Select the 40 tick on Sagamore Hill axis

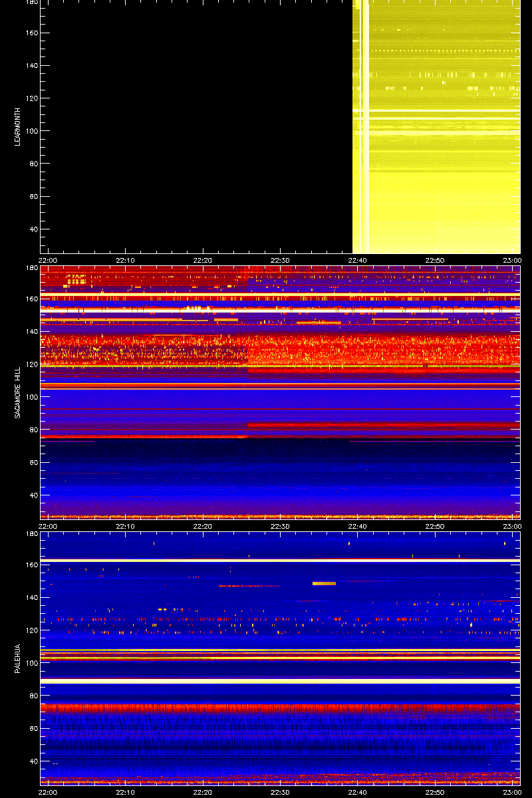point(34,495)
